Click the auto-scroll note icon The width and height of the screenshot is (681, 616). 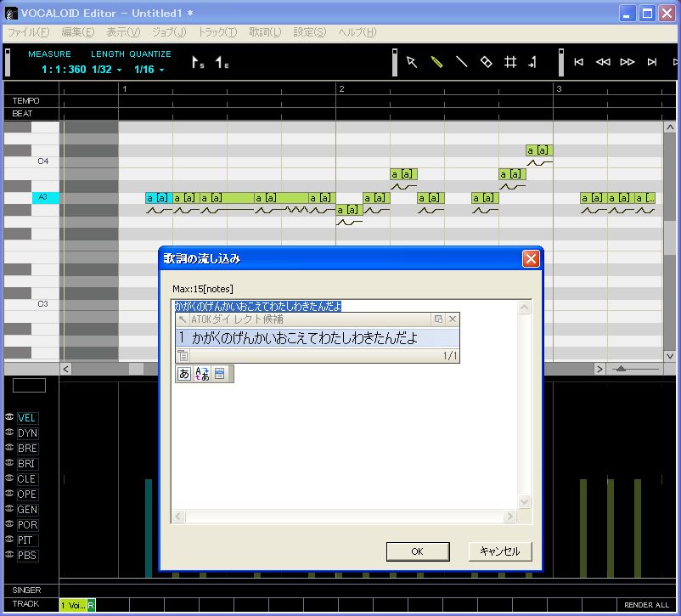[532, 62]
